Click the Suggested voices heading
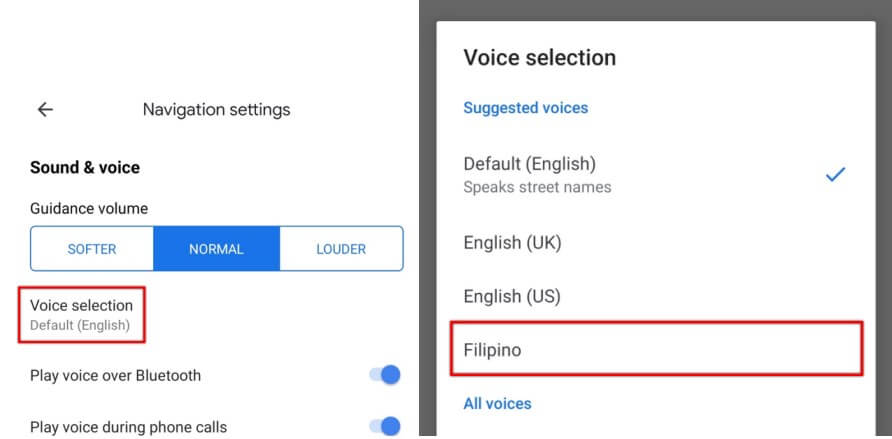This screenshot has width=892, height=439. click(x=525, y=107)
